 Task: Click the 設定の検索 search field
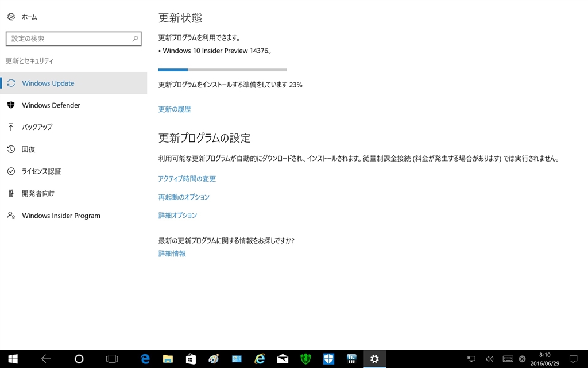73,39
